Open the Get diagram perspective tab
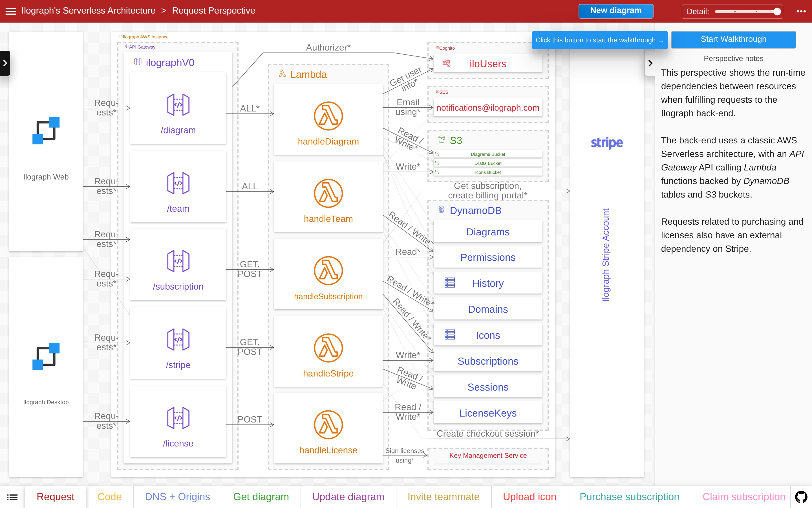This screenshot has width=812, height=508. tap(261, 497)
